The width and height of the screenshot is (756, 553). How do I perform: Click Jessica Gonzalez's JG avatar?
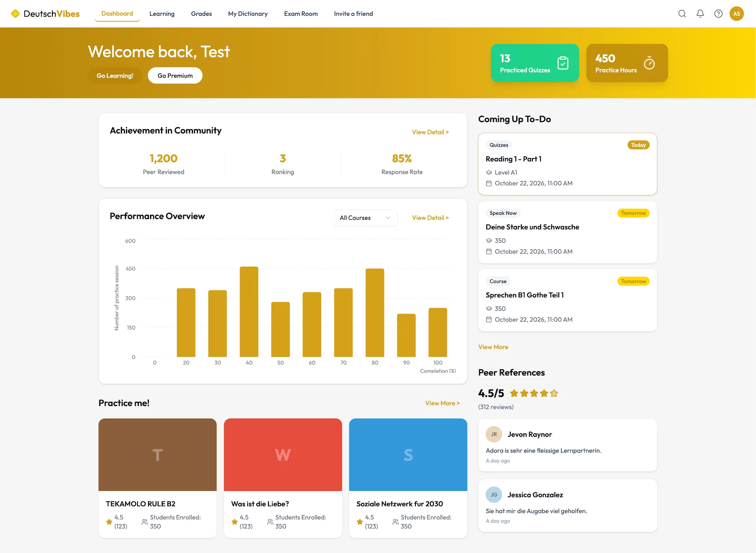click(493, 495)
